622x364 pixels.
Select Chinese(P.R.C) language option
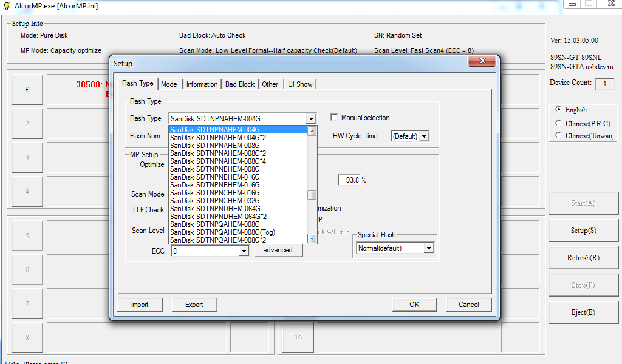[559, 123]
